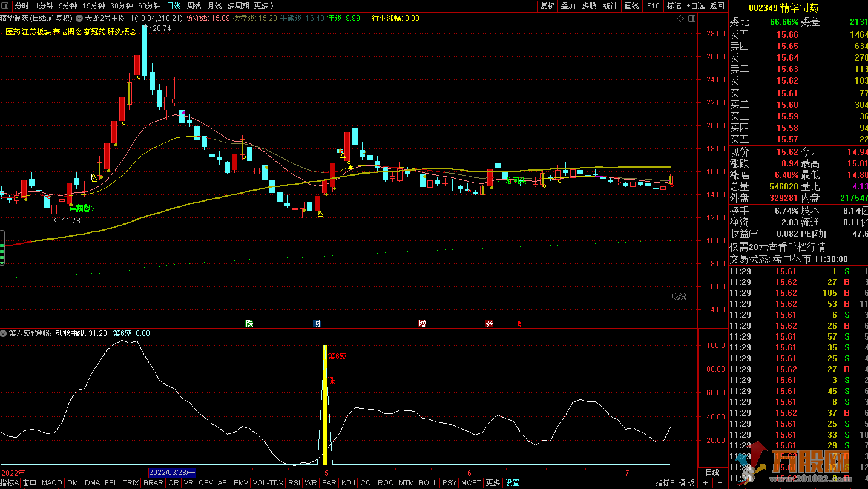Viewport: 868px width, 489px height.
Task: Select the 窗口 tab at the bottom
Action: click(29, 483)
